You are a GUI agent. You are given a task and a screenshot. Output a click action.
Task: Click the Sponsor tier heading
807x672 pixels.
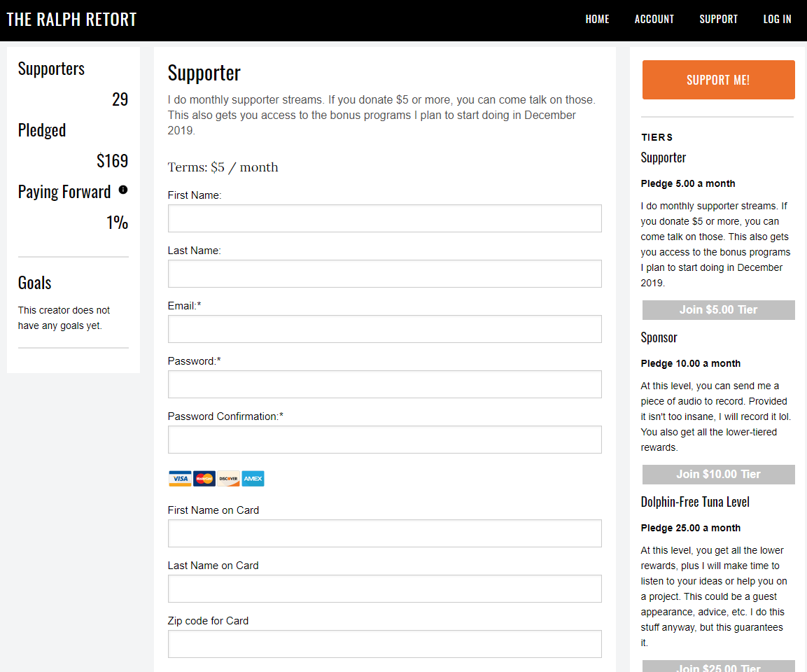pos(659,337)
